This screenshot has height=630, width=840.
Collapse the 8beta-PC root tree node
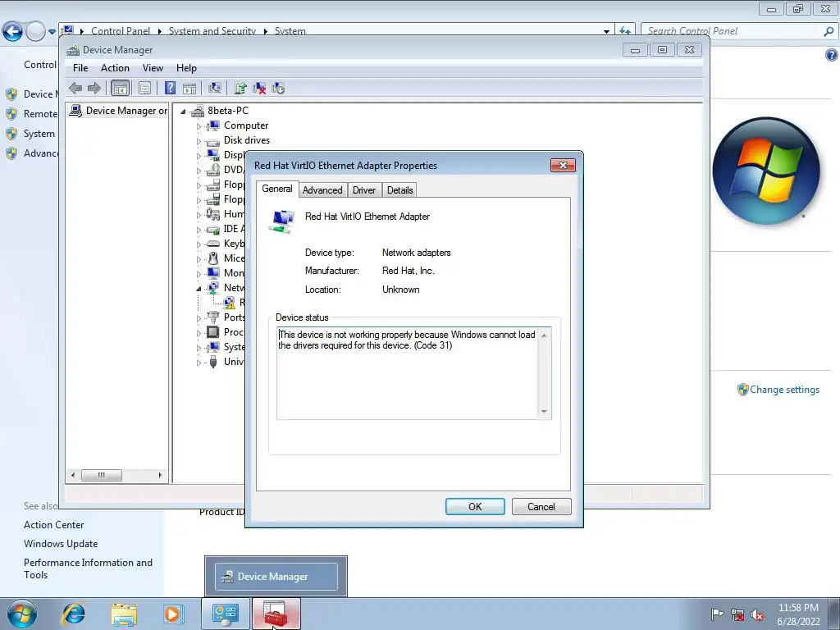[x=183, y=112]
